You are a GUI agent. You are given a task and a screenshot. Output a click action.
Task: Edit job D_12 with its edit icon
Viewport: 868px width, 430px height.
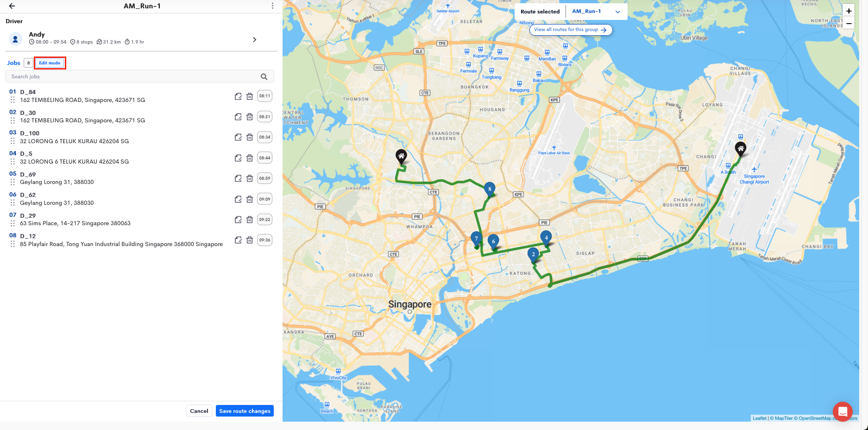(238, 240)
